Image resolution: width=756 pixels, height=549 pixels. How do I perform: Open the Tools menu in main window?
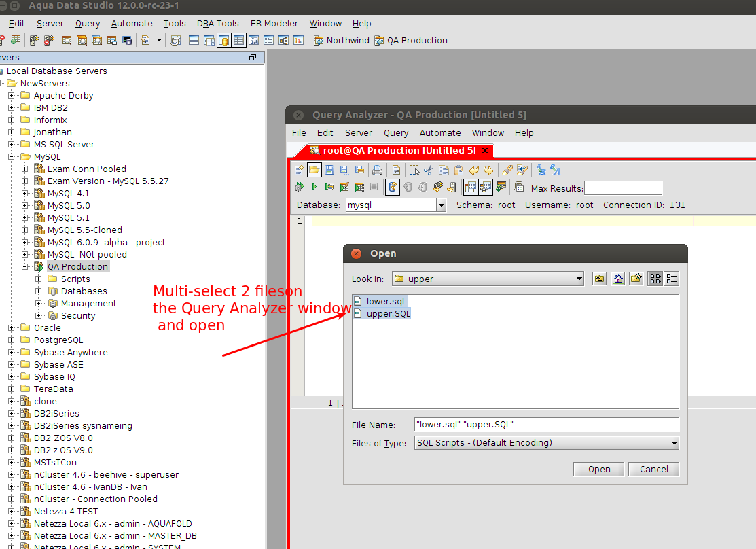pyautogui.click(x=174, y=24)
